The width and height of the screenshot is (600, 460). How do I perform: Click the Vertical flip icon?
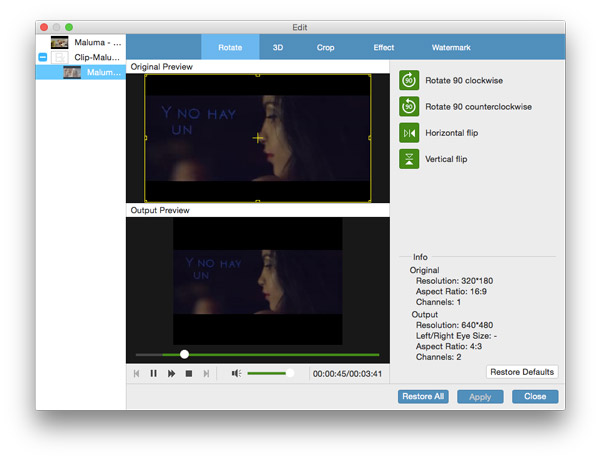pyautogui.click(x=409, y=159)
